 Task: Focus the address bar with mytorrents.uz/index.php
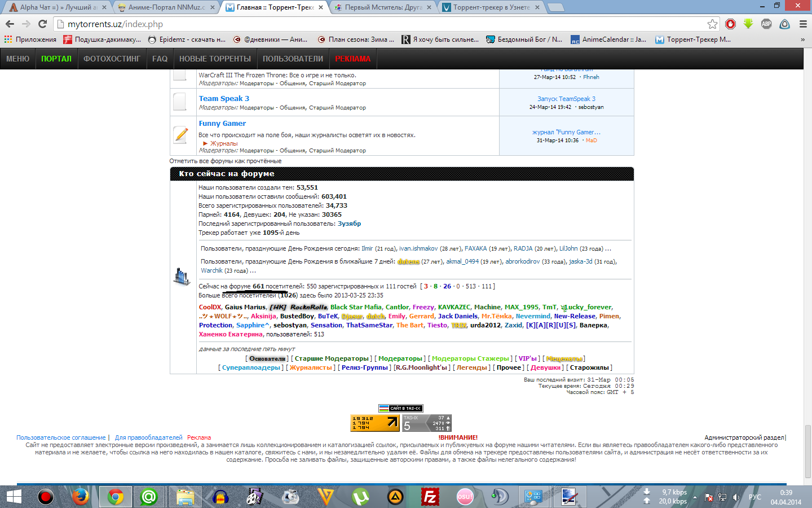pyautogui.click(x=383, y=24)
